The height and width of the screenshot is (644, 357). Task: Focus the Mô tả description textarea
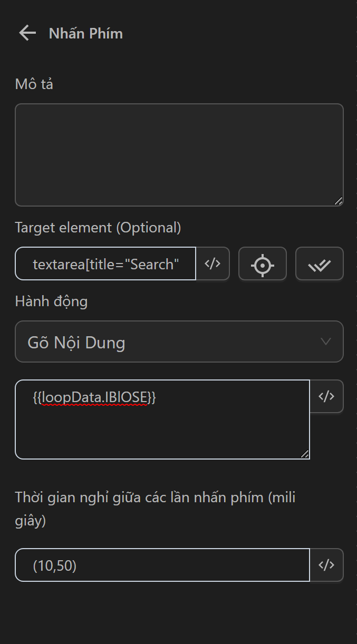click(179, 154)
